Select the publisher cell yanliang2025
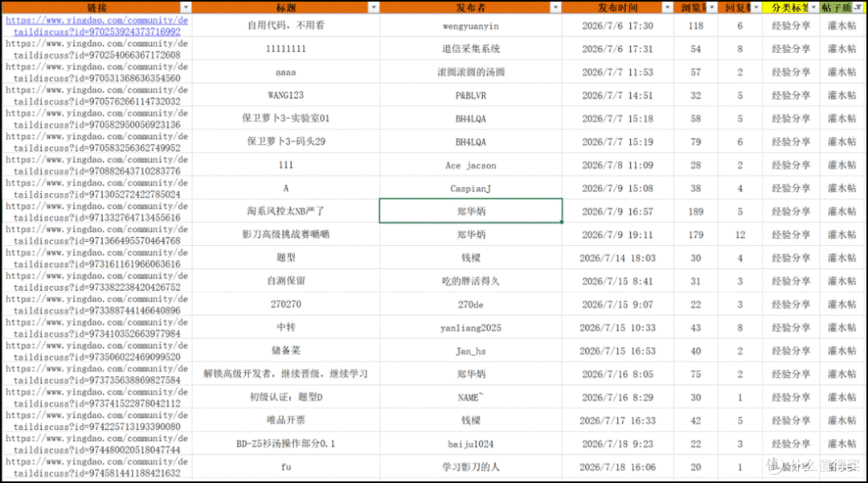 point(470,328)
